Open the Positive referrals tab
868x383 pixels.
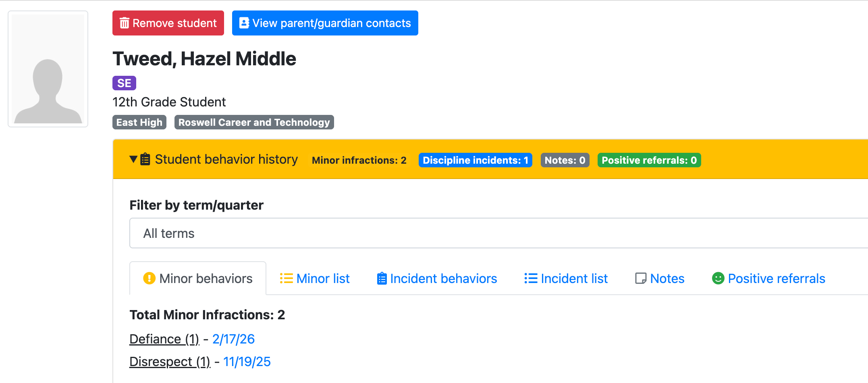pos(776,279)
